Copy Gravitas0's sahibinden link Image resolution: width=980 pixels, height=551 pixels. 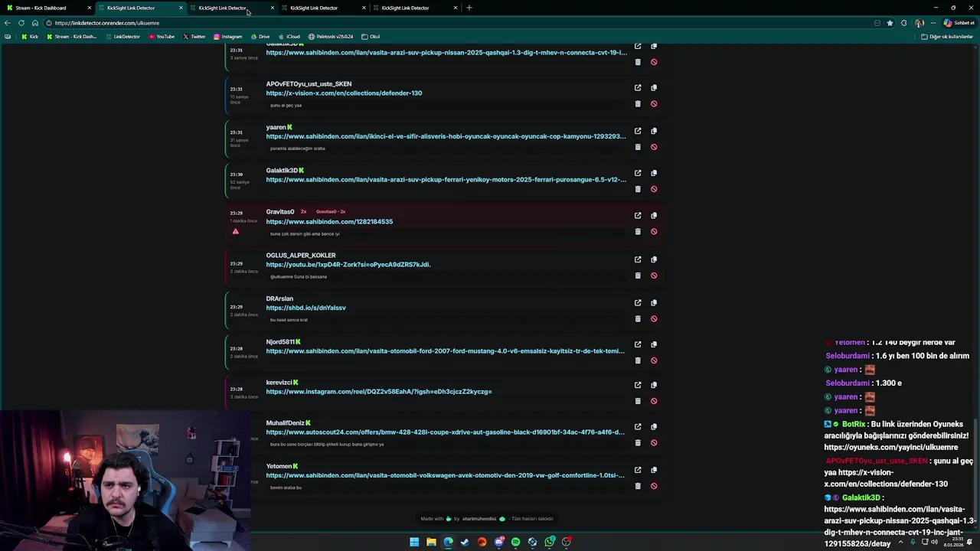tap(654, 216)
